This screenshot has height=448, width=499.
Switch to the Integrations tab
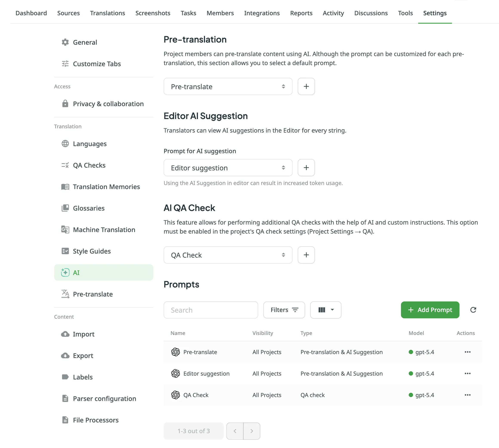point(262,13)
